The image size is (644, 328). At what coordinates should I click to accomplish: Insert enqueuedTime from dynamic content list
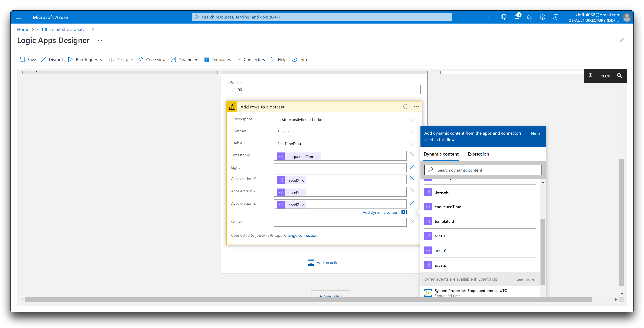pyautogui.click(x=480, y=207)
